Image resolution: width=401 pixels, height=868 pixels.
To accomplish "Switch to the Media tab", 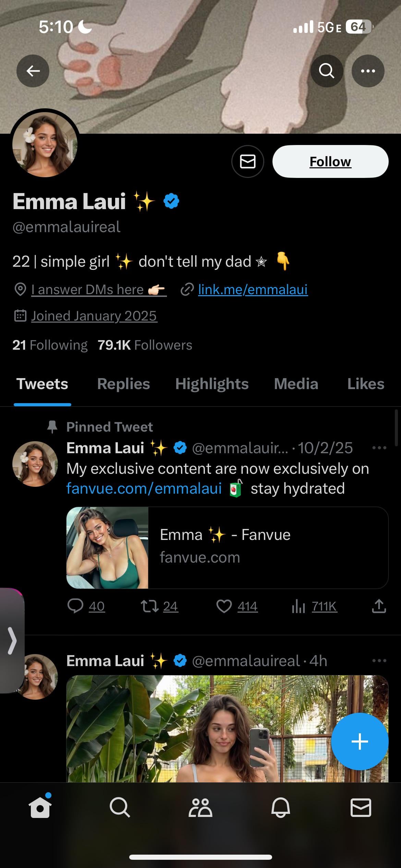I will (x=296, y=384).
